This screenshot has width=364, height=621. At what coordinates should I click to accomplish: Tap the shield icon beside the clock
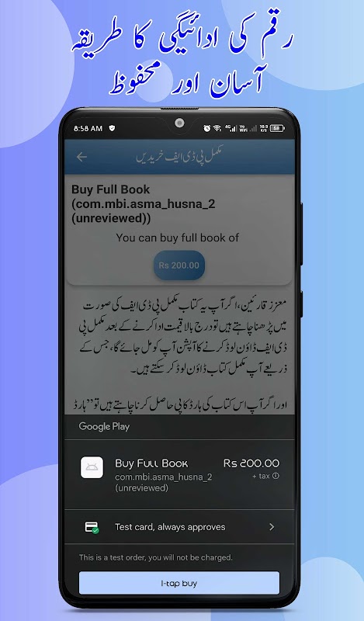(x=112, y=128)
